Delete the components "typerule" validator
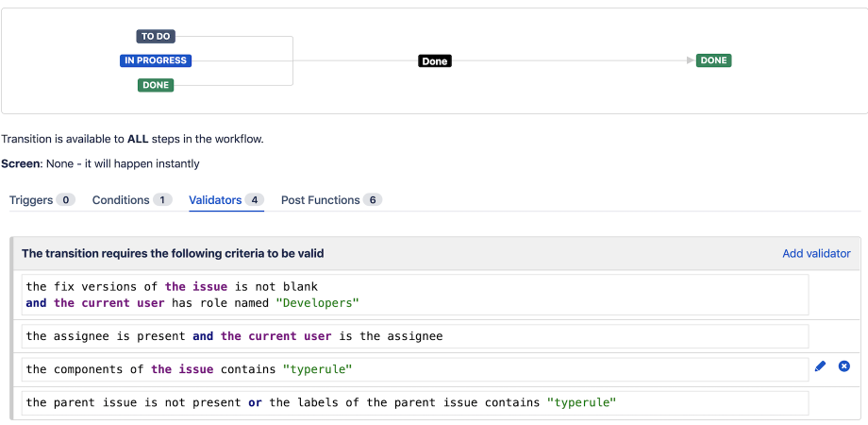The width and height of the screenshot is (868, 425). tap(843, 366)
